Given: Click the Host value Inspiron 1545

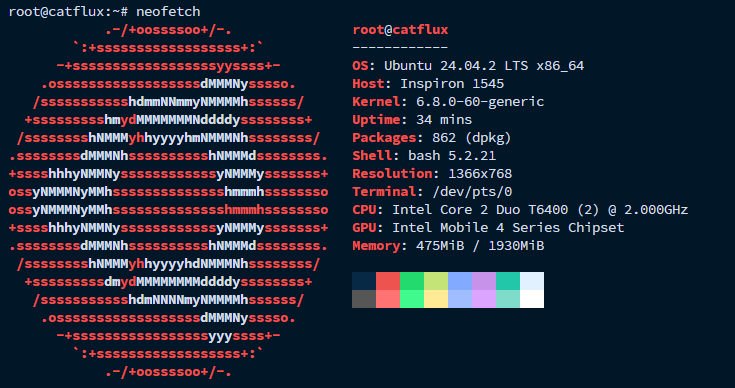Looking at the screenshot, I should pos(452,84).
